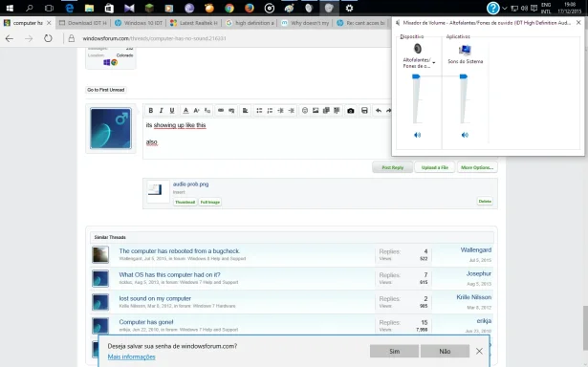
Task: Open the font size option
Action: [x=196, y=111]
